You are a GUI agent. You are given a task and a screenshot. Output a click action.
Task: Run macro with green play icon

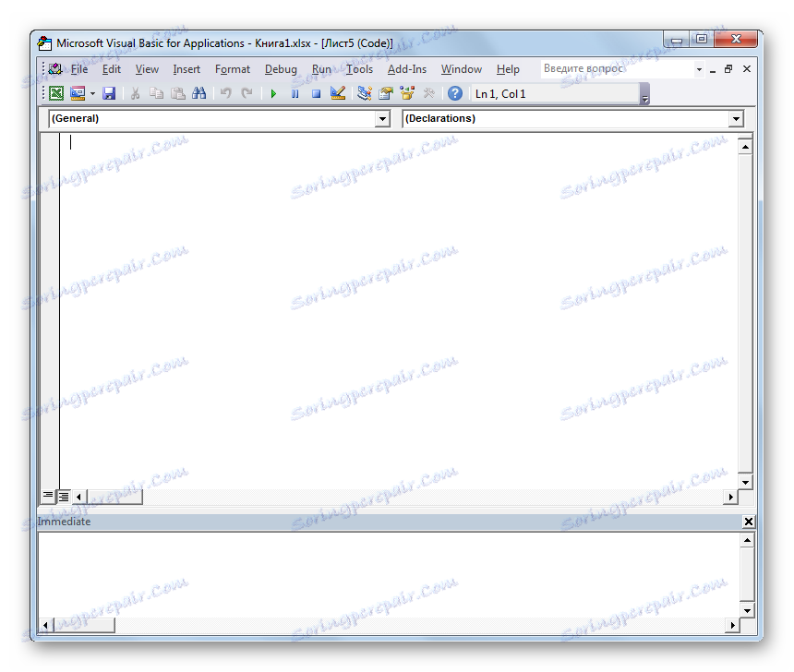coord(273,93)
